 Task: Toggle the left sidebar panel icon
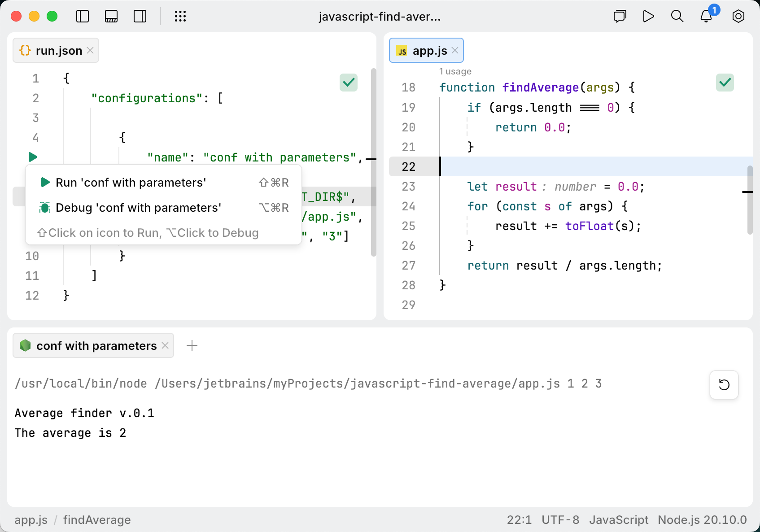coord(83,17)
